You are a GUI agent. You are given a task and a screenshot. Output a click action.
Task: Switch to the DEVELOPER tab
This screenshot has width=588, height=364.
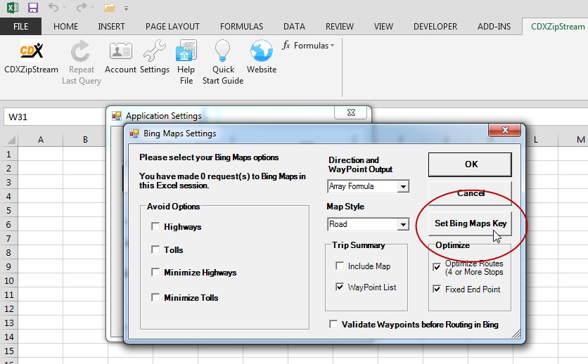tap(435, 27)
